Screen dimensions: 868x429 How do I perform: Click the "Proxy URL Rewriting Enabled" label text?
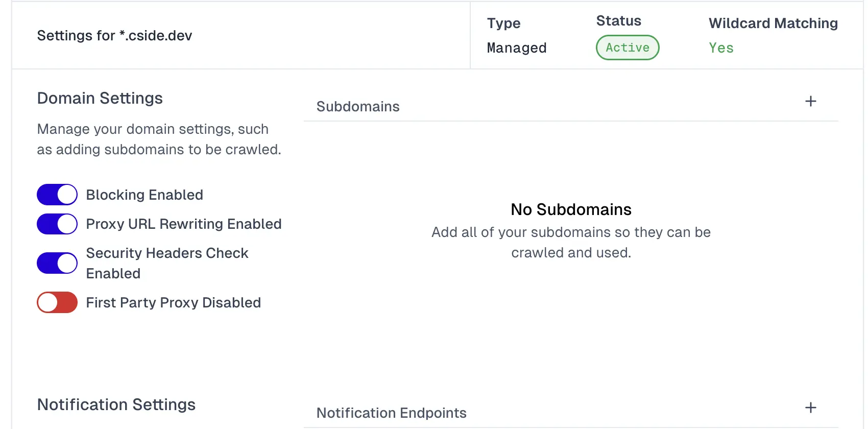[x=183, y=224]
